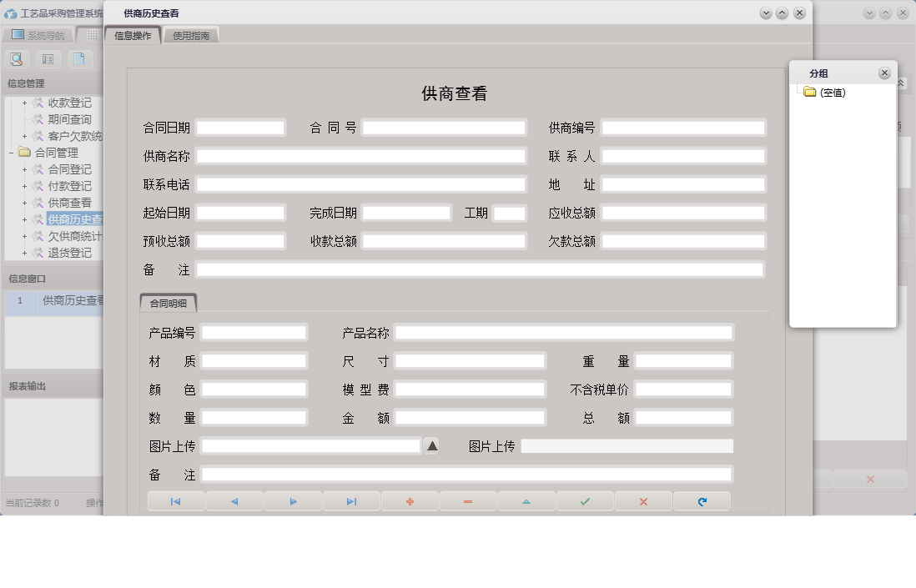
Task: Select the magnifier search icon on the toolbar
Action: [17, 58]
